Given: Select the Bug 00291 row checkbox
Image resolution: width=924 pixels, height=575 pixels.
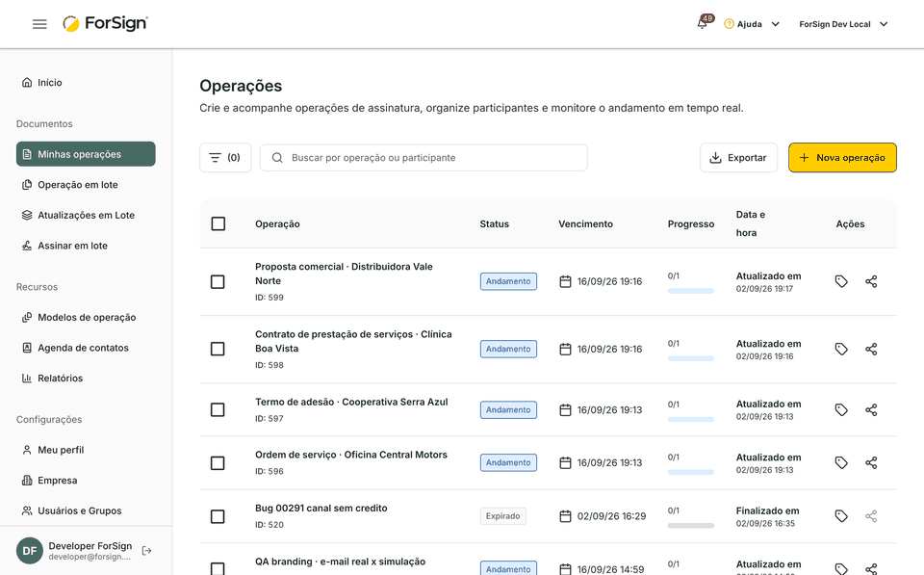Looking at the screenshot, I should tap(218, 516).
